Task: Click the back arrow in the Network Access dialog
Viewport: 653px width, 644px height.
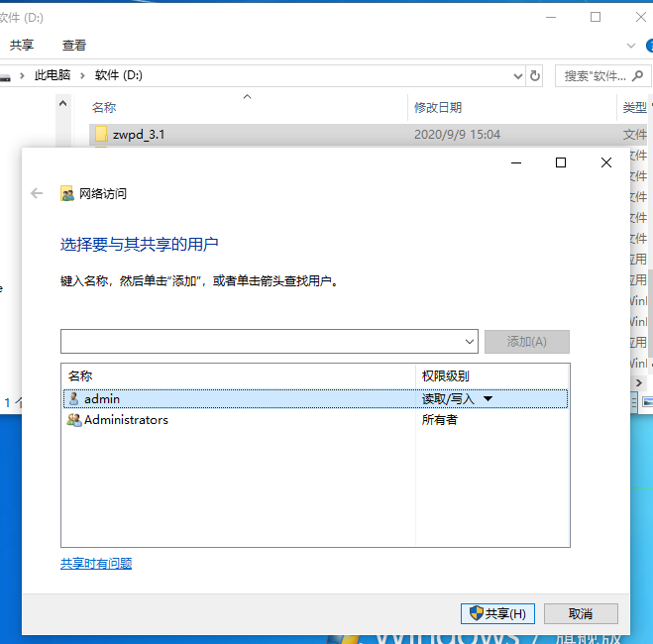Action: 37,193
